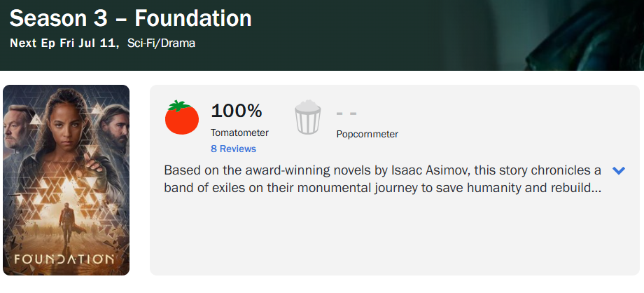Open the Popcornmeter label

pos(367,134)
